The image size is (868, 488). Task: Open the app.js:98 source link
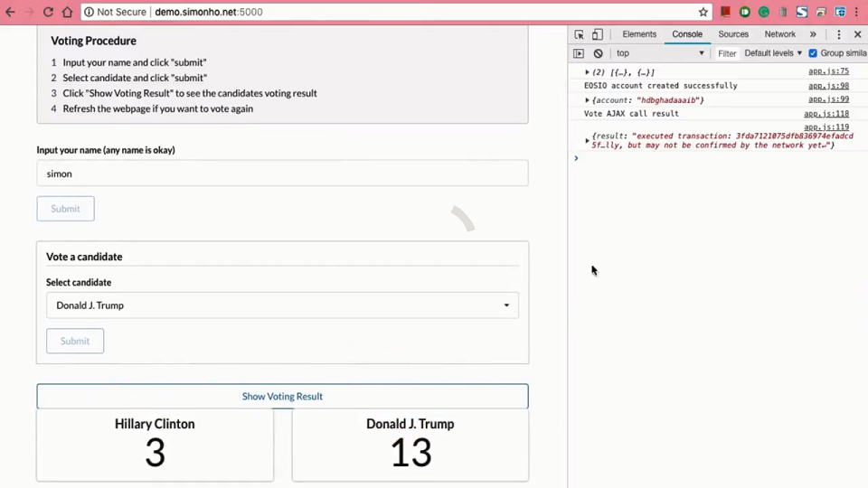tap(828, 86)
